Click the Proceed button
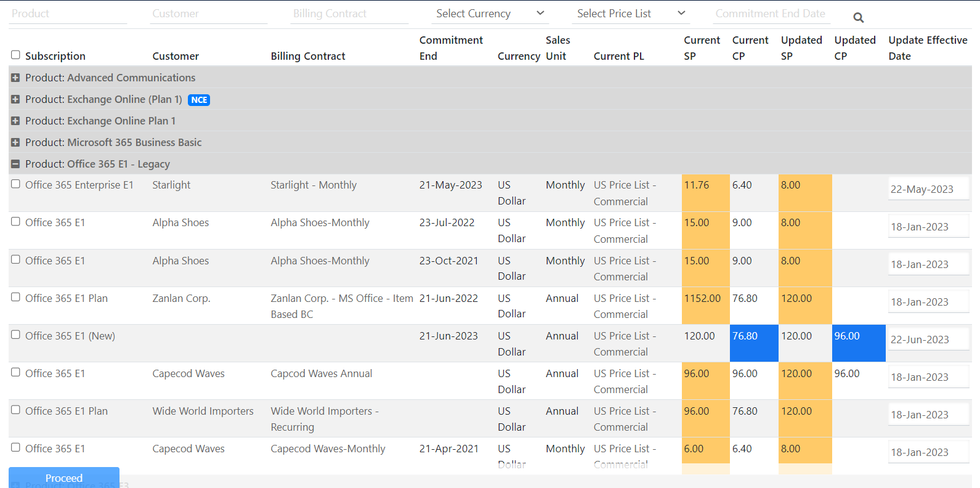The image size is (980, 488). tap(64, 478)
